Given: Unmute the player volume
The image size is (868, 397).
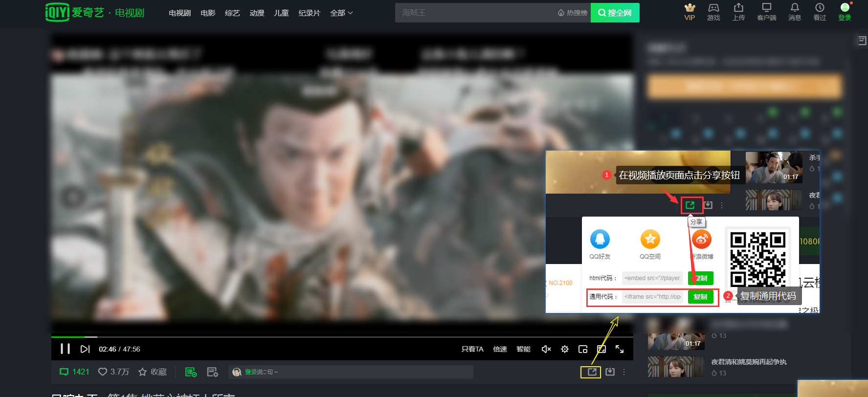Looking at the screenshot, I should pyautogui.click(x=546, y=349).
